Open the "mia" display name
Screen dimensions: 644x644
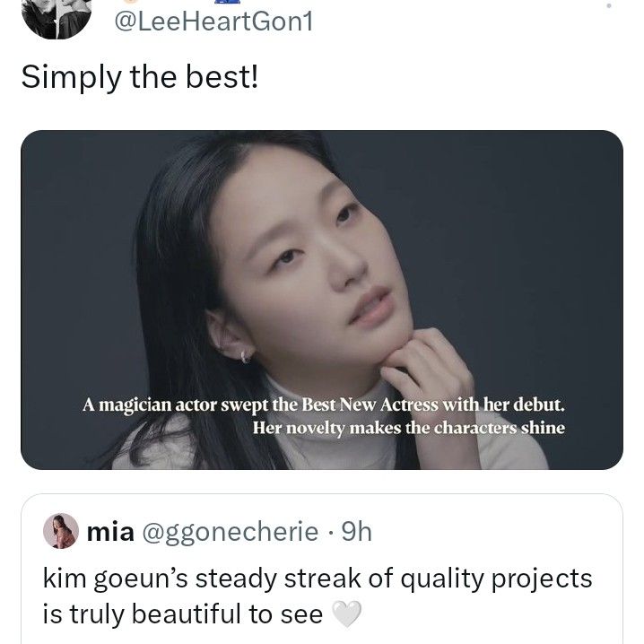point(110,532)
